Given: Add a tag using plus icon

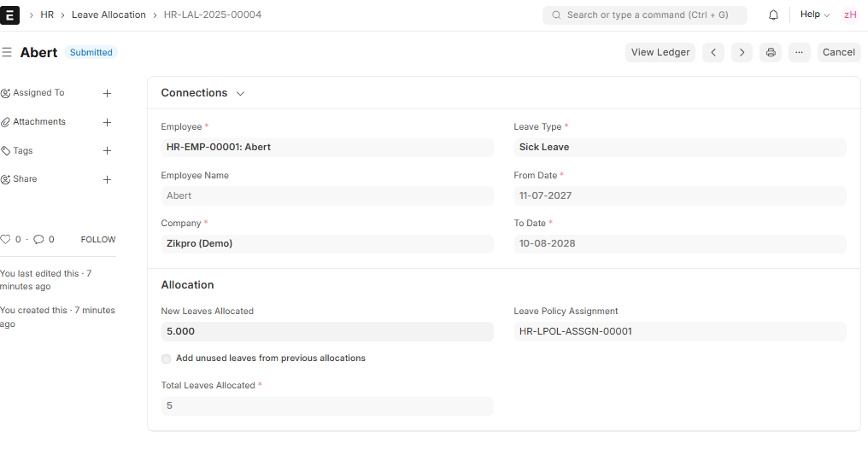Looking at the screenshot, I should coord(108,150).
